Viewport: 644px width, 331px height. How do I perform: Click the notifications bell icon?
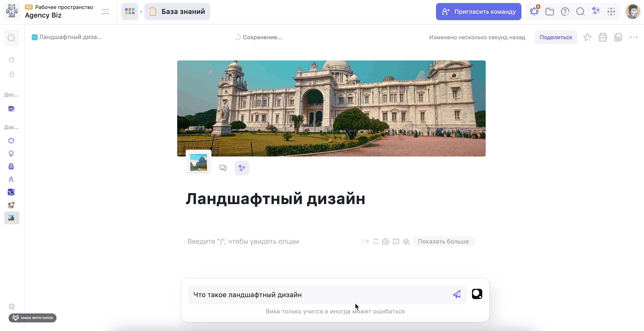(x=534, y=12)
